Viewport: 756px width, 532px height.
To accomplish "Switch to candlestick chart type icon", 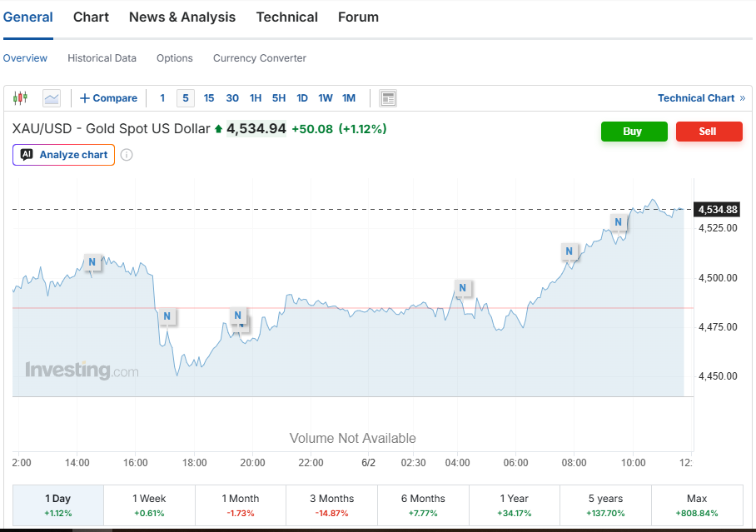I will tap(20, 98).
